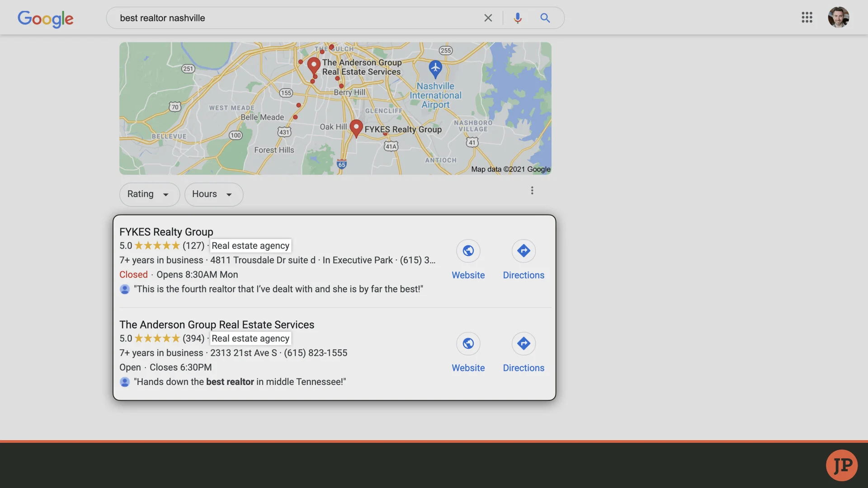Open the Google apps grid
The width and height of the screenshot is (868, 488).
coord(807,18)
